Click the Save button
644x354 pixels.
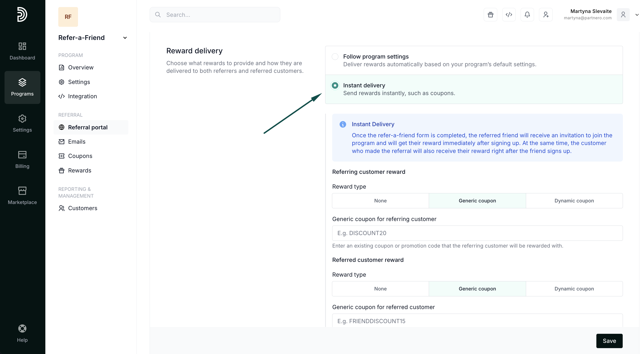click(609, 341)
